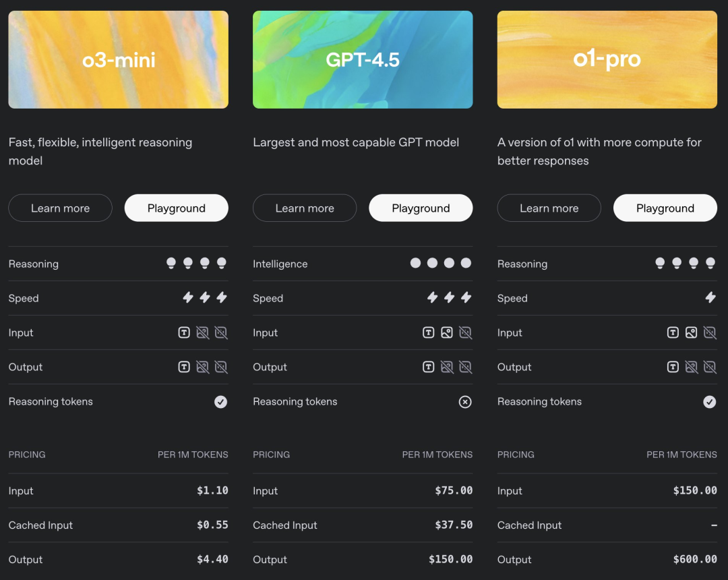Image resolution: width=728 pixels, height=580 pixels.
Task: Open the o1-pro model banner thumbnail
Action: pyautogui.click(x=607, y=59)
